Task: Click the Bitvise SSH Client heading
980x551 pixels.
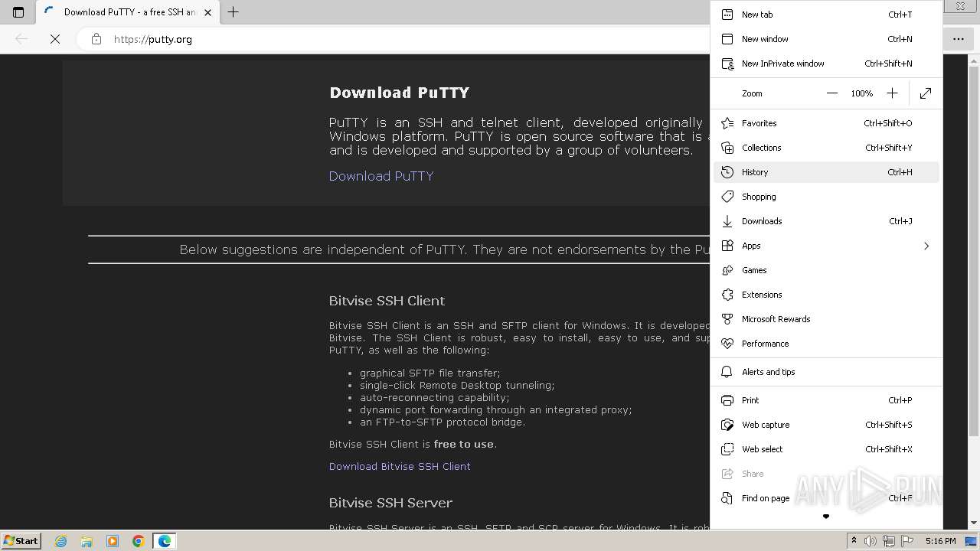Action: (387, 301)
